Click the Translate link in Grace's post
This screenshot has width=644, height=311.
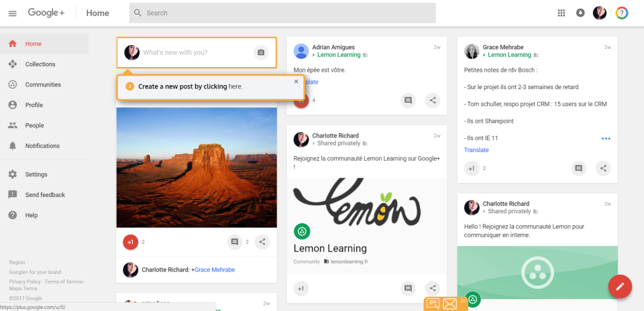(476, 150)
